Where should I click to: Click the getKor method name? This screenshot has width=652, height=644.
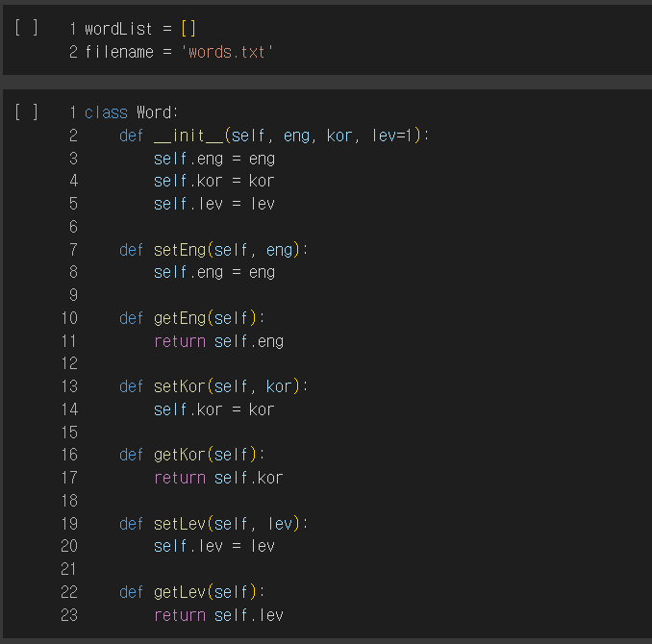pos(180,455)
